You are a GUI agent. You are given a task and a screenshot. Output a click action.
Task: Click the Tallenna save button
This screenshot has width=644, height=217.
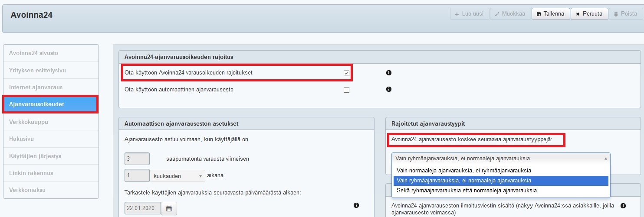(550, 14)
